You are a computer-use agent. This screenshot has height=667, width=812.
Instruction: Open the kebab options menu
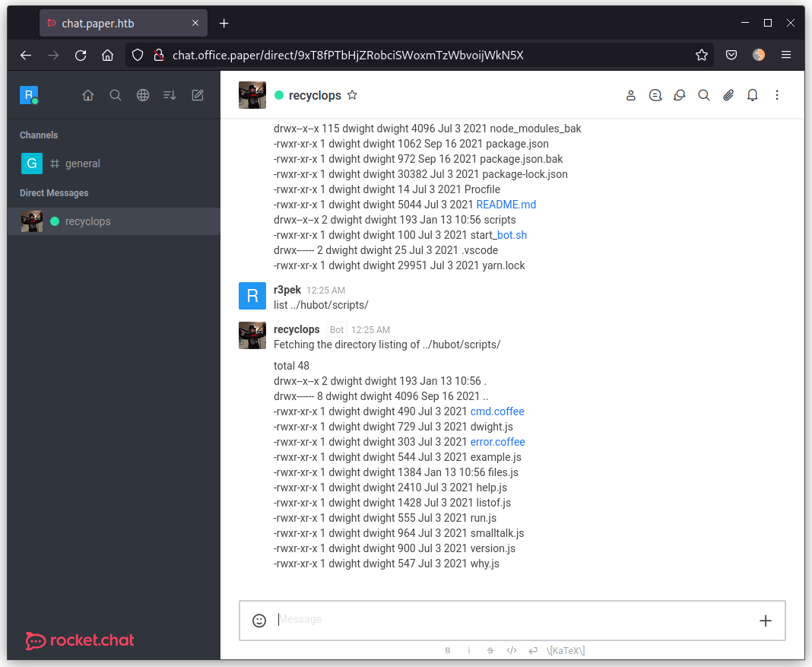tap(776, 94)
